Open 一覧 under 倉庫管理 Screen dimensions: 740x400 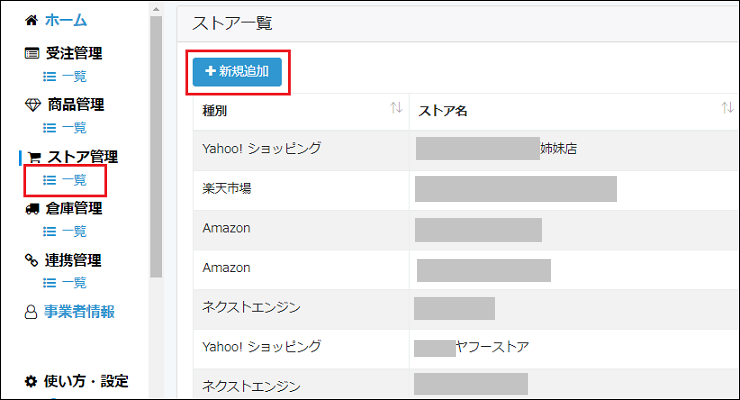click(x=65, y=231)
